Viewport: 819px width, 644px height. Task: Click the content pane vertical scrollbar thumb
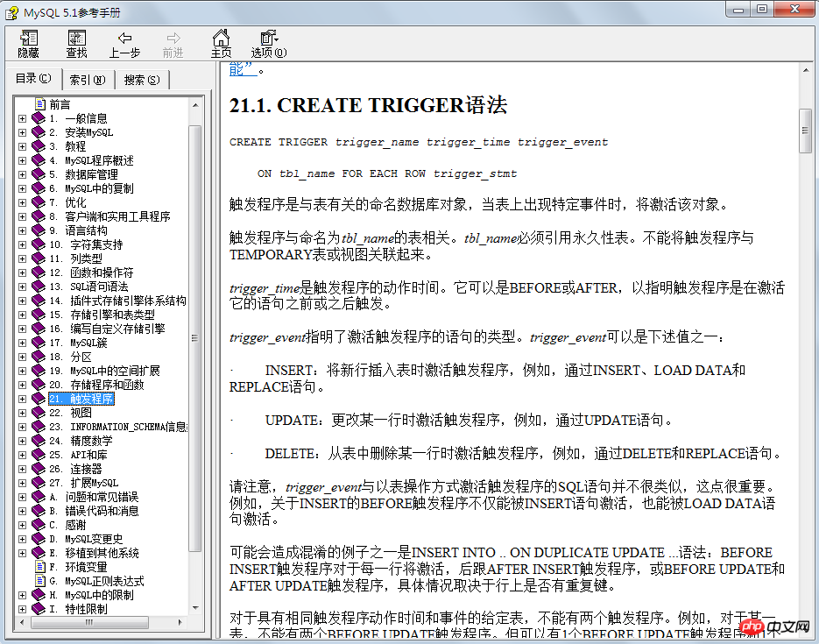pos(805,131)
